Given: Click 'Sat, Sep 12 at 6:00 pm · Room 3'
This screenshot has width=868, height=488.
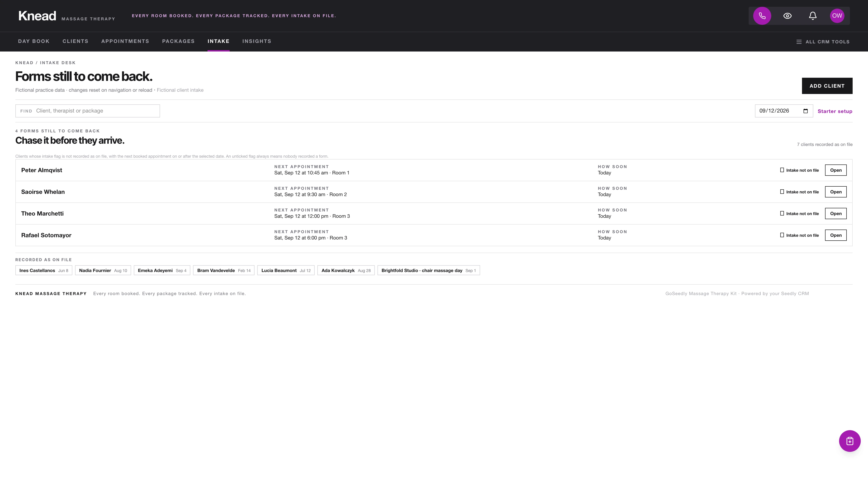Looking at the screenshot, I should [x=311, y=238].
